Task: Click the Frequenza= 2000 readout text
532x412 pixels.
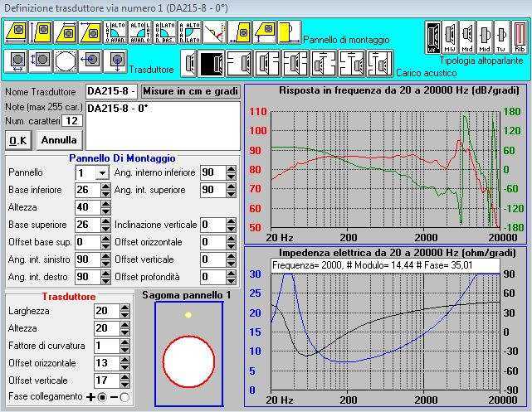Action: 372,265
